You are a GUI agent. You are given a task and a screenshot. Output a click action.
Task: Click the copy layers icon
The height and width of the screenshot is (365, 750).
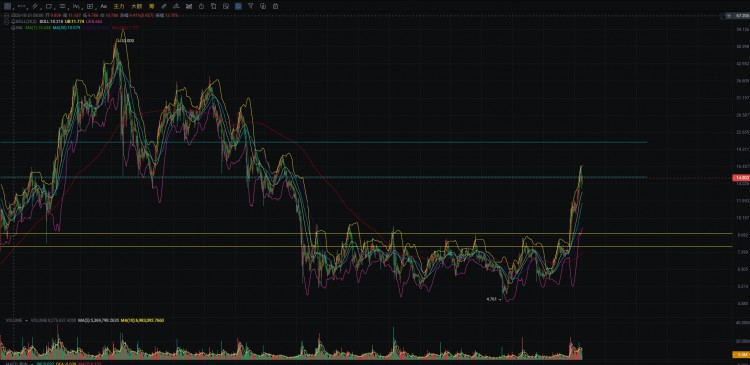263,6
